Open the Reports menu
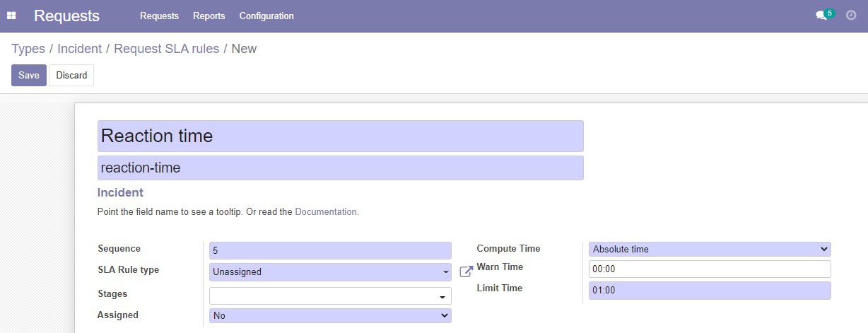This screenshot has height=333, width=868. coord(209,16)
